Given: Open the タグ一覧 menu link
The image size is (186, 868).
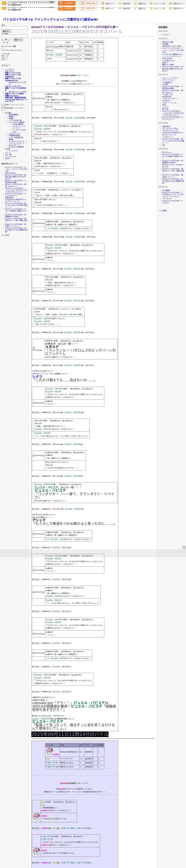Looking at the screenshot, I should (8, 155).
